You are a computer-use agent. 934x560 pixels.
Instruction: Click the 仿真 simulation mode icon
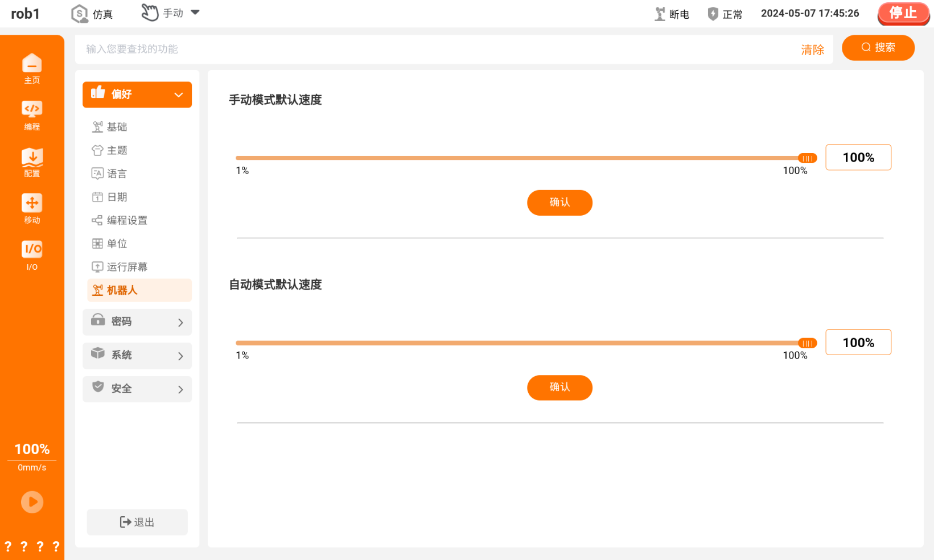pos(79,14)
